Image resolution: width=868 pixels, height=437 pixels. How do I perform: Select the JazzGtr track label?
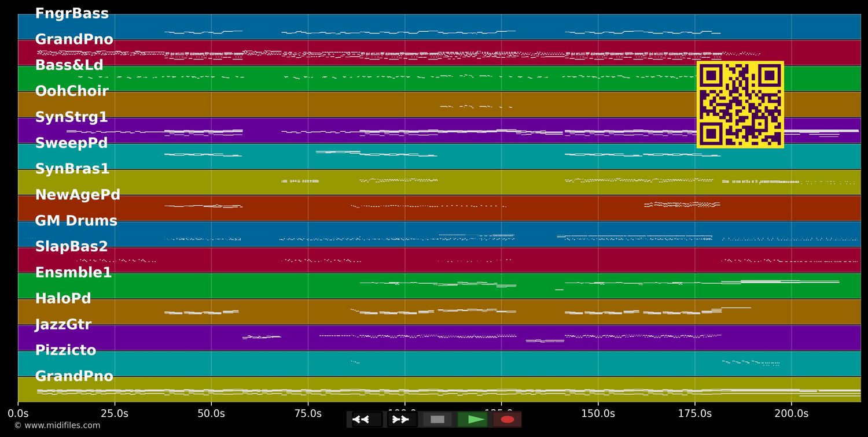tap(63, 324)
